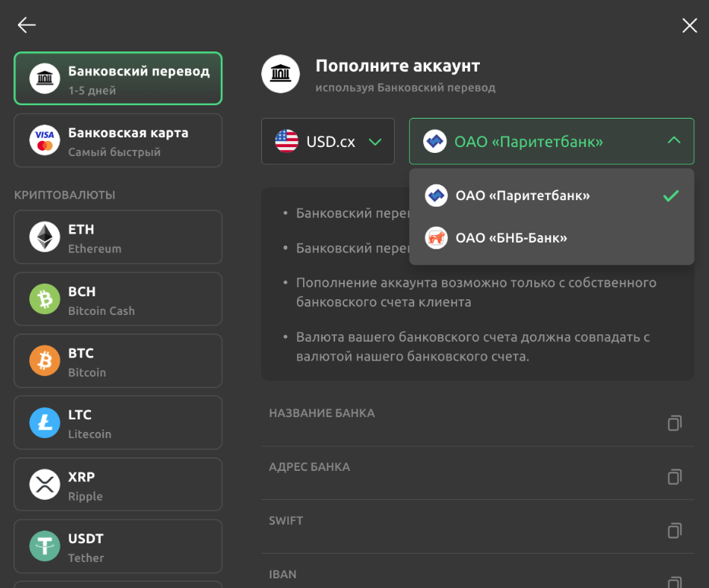Click the Tether USDT icon
The image size is (709, 588).
45,546
